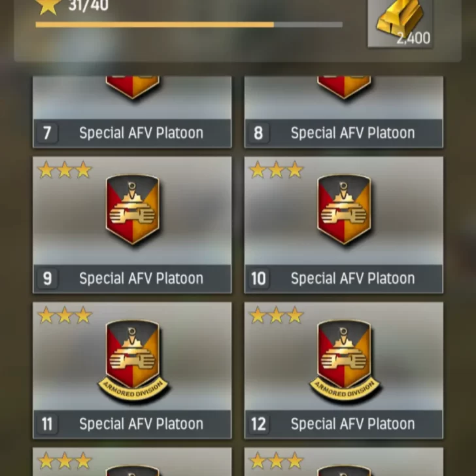Open the partially visible bottom-right mission card
The height and width of the screenshot is (476, 476).
tap(344, 462)
